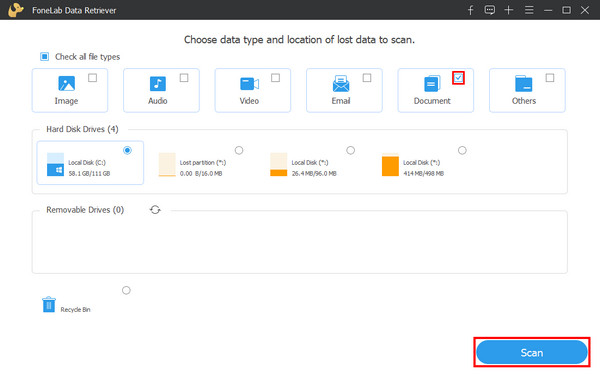The image size is (600, 379).
Task: Click the Hard Disk Drives (4) heading
Action: point(82,129)
